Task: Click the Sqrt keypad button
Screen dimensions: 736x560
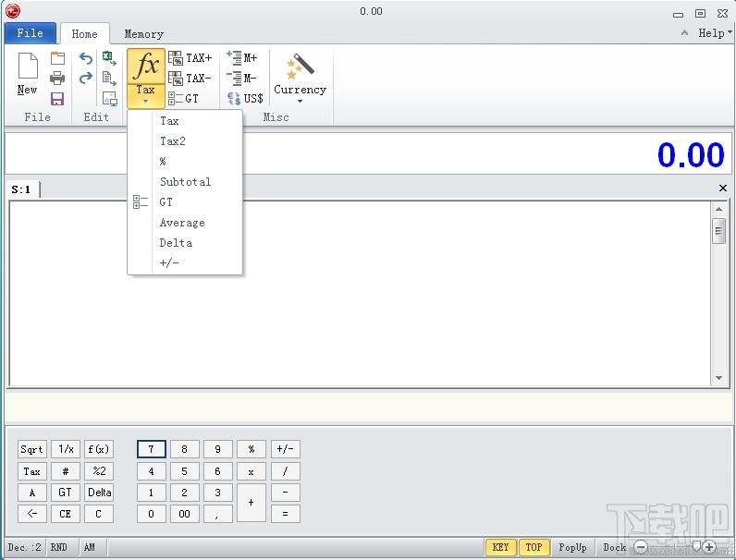Action: tap(32, 449)
